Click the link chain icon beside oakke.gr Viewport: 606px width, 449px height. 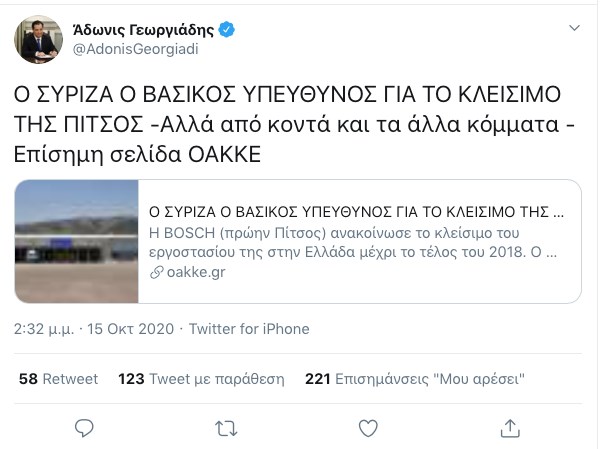pos(157,273)
